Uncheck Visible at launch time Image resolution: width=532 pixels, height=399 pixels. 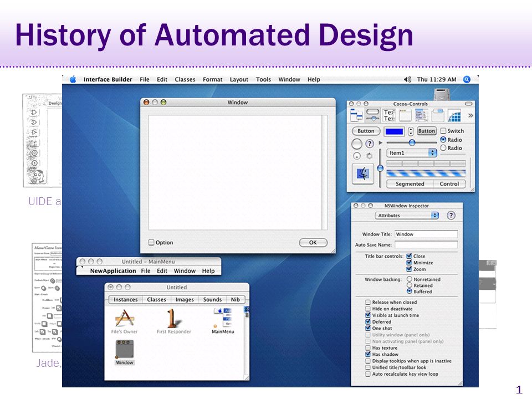[x=368, y=315]
